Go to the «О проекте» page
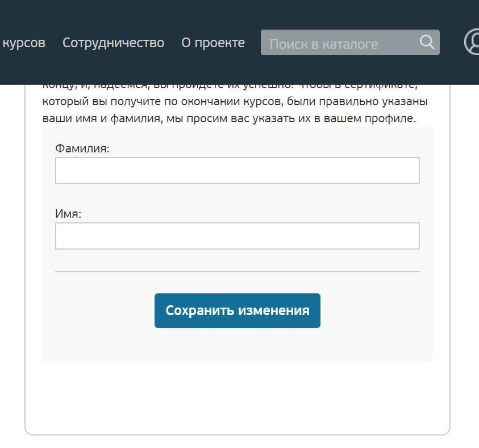Screen dimensions: 479x448 click(x=213, y=43)
